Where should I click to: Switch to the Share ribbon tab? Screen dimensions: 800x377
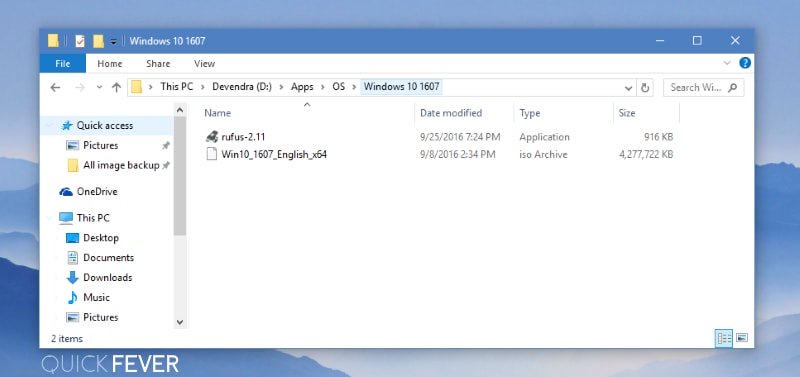pos(158,64)
